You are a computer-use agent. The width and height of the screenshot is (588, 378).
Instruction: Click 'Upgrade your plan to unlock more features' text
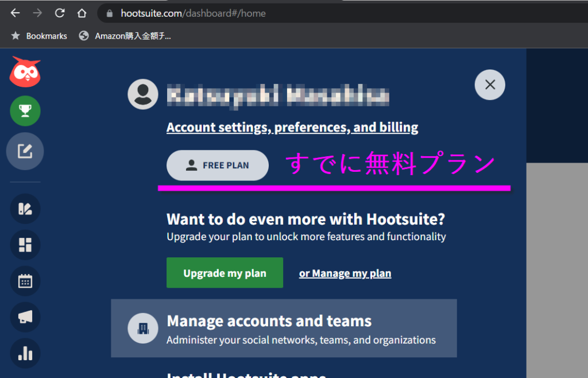click(307, 237)
